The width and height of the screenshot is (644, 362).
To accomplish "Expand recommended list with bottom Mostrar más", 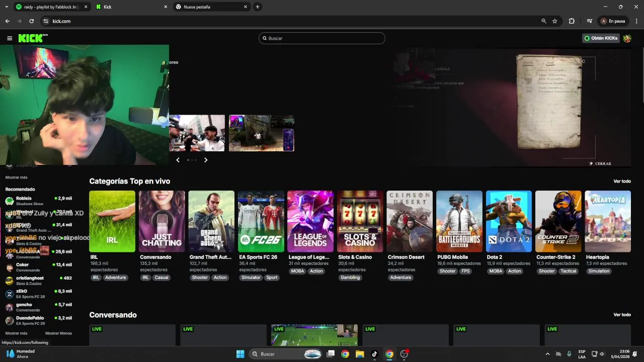I will pos(16,333).
